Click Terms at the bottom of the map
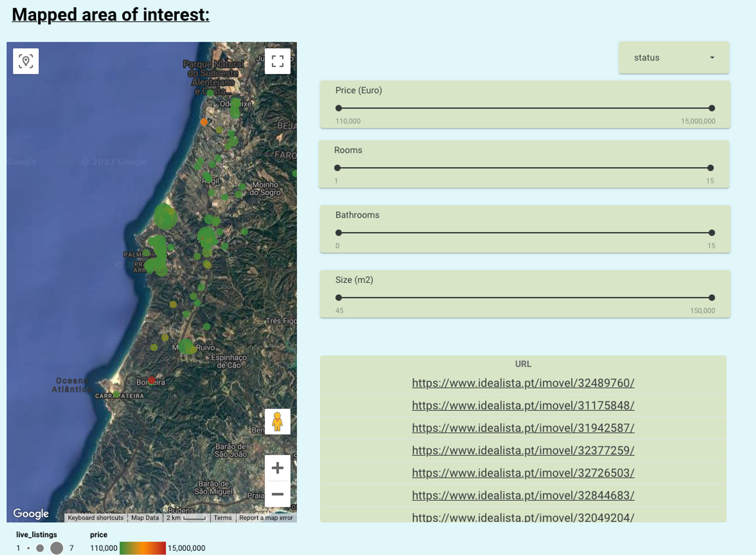The height and width of the screenshot is (555, 756). [222, 518]
